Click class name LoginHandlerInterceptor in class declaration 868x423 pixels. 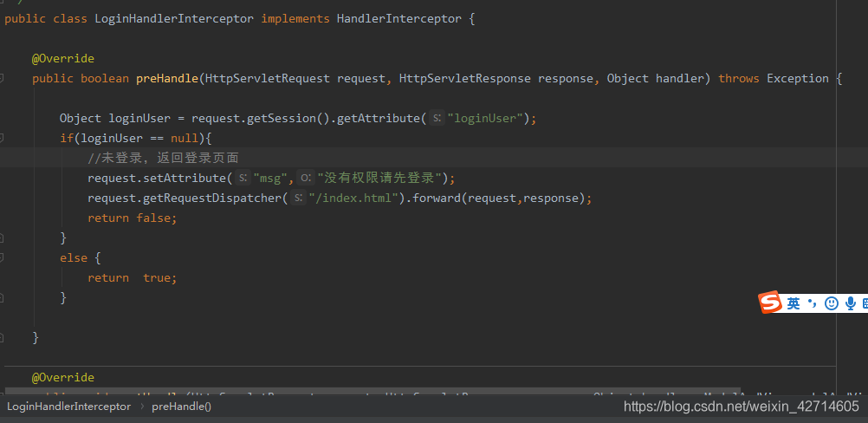(174, 19)
